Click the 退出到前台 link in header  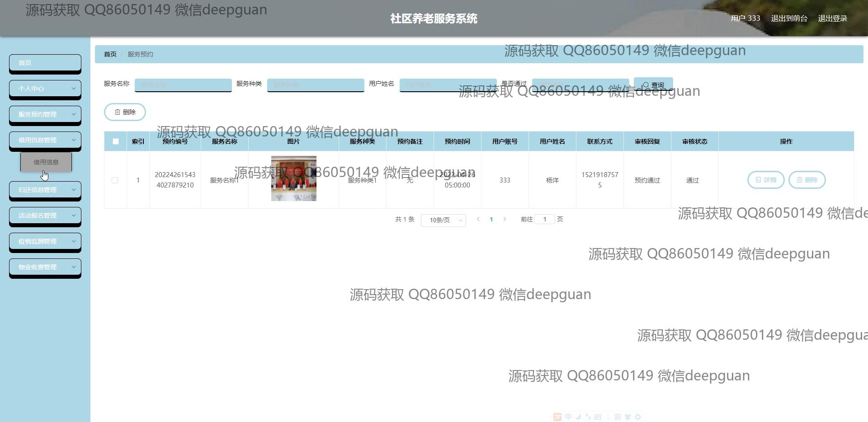coord(789,19)
